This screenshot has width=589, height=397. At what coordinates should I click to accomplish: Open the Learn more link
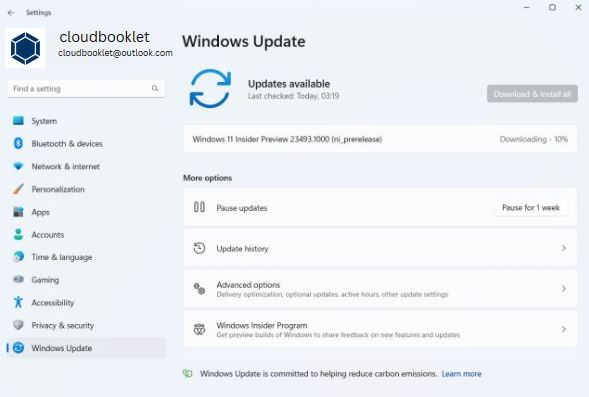point(461,374)
